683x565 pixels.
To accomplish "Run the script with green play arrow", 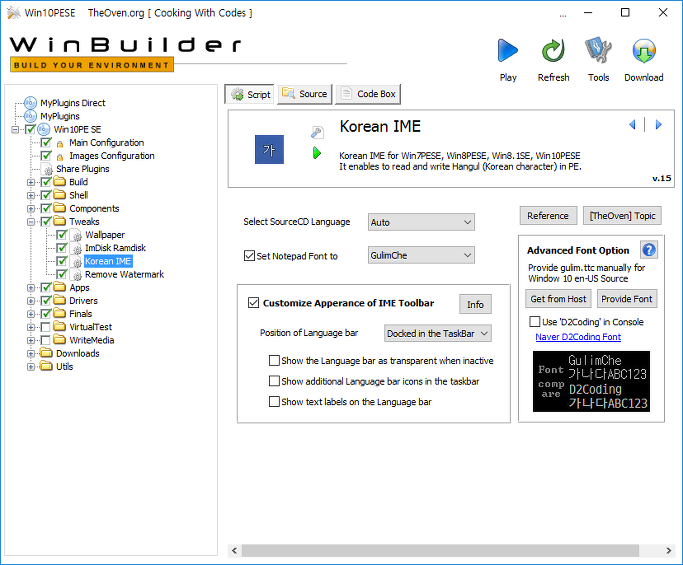I will (x=317, y=153).
